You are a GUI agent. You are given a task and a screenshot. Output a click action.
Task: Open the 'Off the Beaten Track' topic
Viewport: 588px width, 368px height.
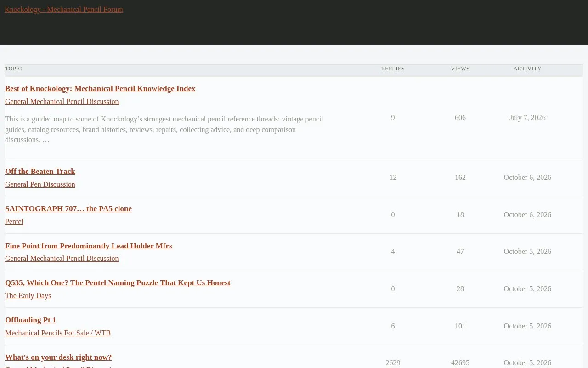pos(40,172)
